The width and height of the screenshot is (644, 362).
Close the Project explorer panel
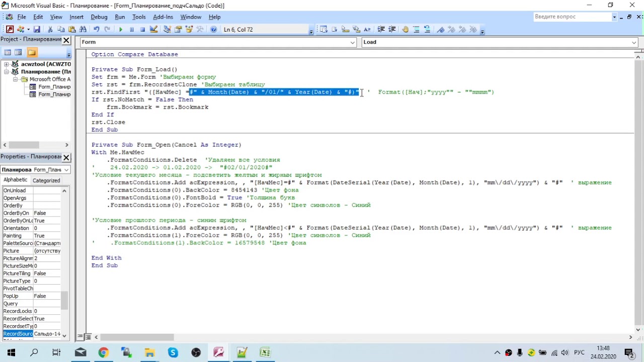[x=66, y=40]
